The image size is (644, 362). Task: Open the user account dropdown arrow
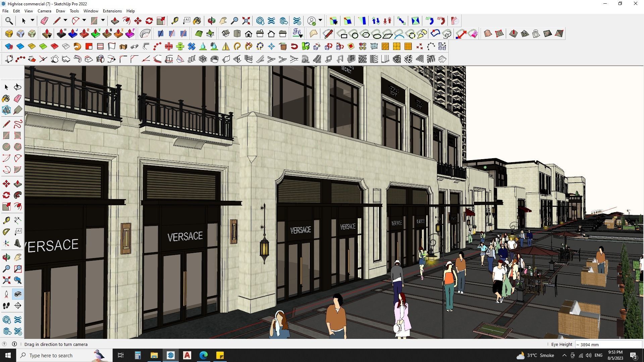[x=320, y=21]
